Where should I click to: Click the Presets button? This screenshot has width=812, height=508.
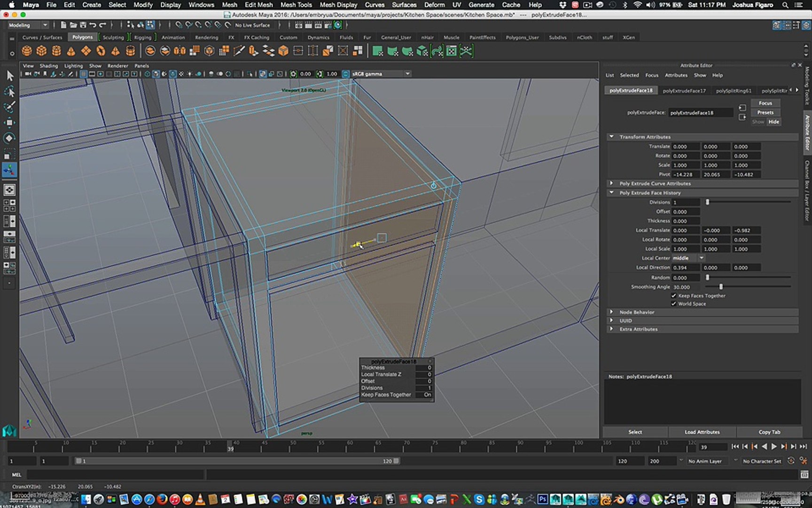point(765,112)
